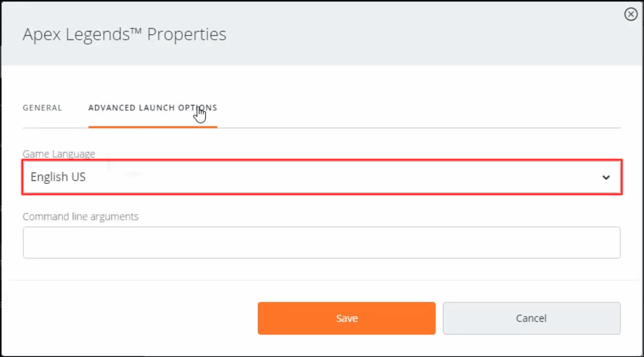Click the chevron arrow in the language selector
Screen dimensions: 644x357
606,177
